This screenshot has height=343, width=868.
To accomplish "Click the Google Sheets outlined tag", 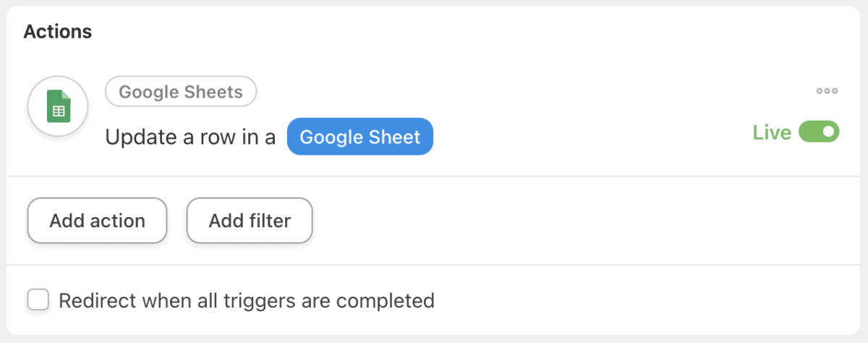I will point(181,92).
